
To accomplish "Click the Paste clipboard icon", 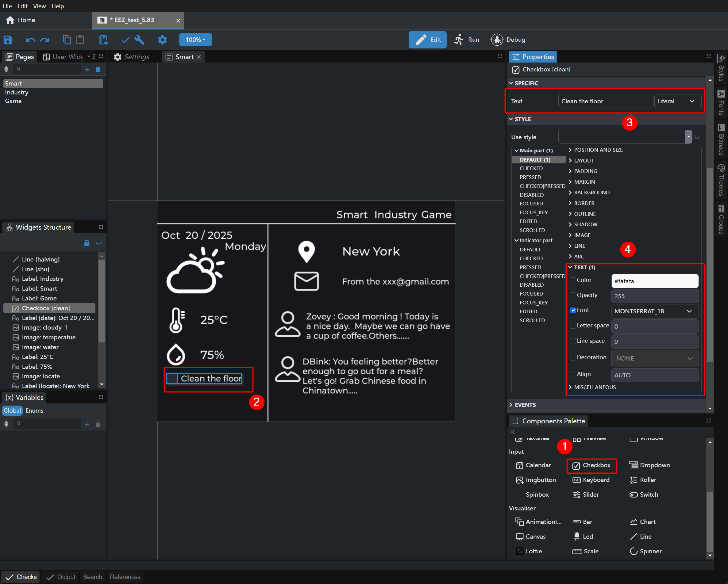I will pos(80,40).
